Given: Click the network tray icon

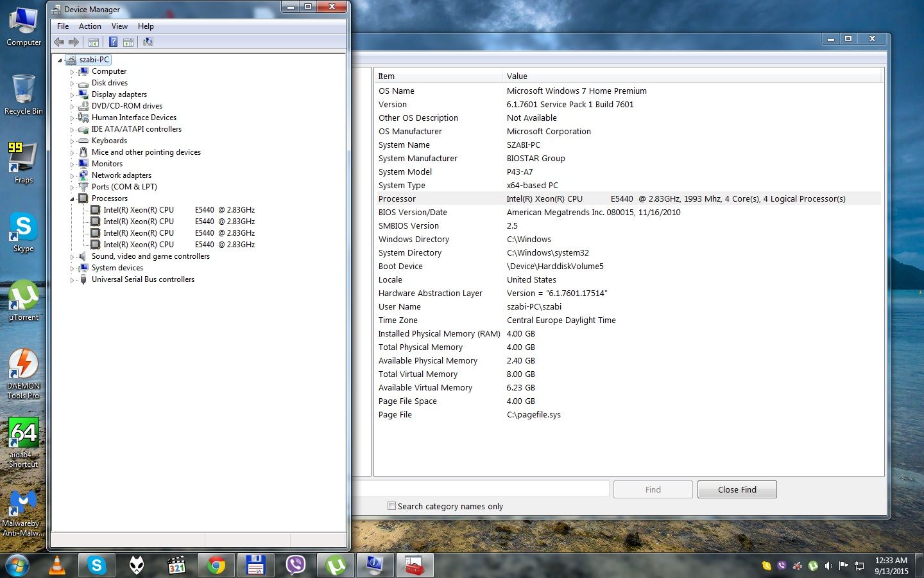Looking at the screenshot, I should tap(859, 566).
